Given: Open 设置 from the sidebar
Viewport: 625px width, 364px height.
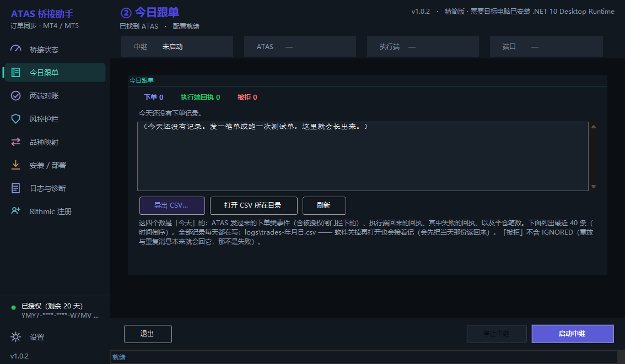Looking at the screenshot, I should (55, 337).
